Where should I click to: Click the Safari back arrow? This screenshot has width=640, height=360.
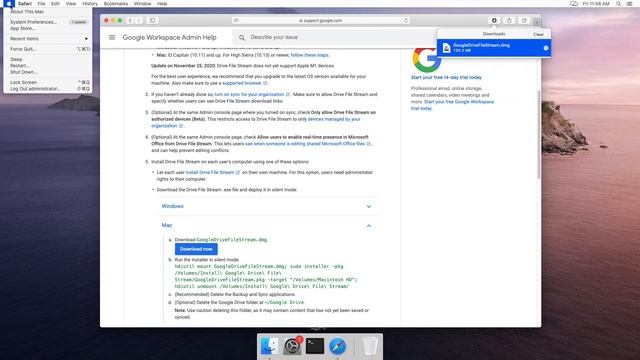(130, 20)
